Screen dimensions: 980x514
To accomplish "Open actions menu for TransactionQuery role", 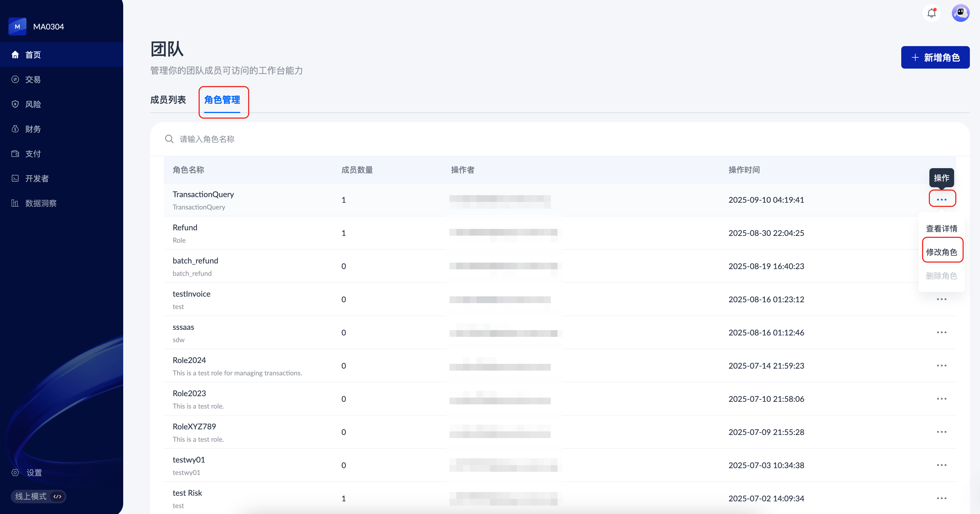I will pos(941,200).
